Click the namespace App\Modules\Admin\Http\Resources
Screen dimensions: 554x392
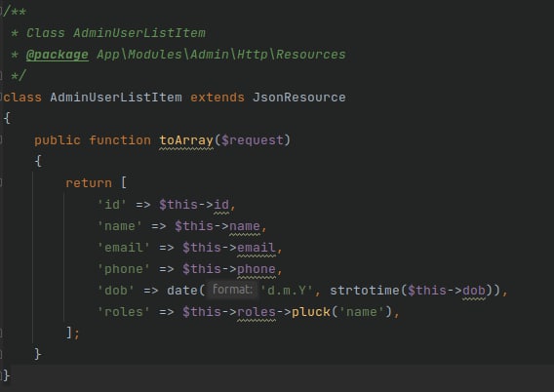click(x=221, y=55)
